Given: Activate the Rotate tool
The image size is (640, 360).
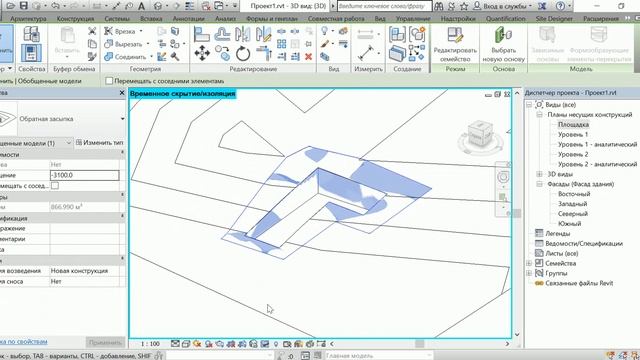Looking at the screenshot, I should pyautogui.click(x=243, y=53).
